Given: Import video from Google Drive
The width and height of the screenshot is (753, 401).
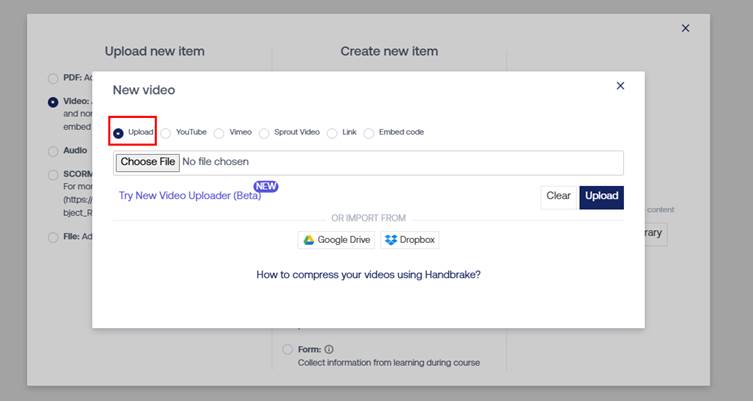Looking at the screenshot, I should point(337,240).
